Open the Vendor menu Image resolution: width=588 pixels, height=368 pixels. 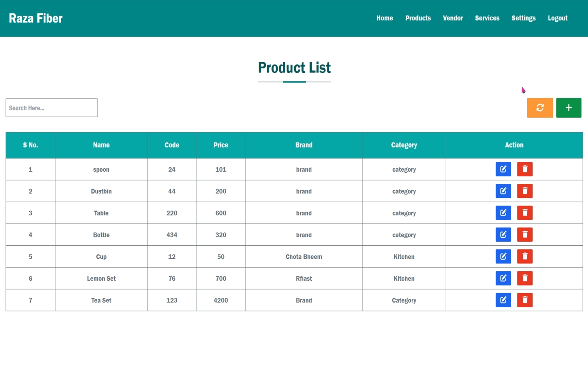coord(453,18)
